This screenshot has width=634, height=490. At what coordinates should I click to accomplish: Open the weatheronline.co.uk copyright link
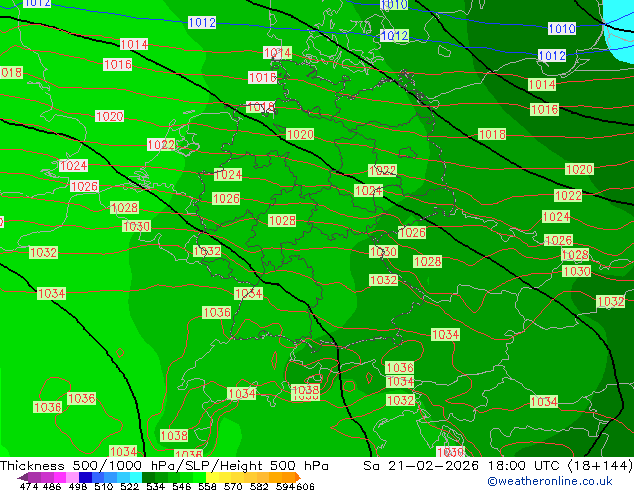(549, 481)
